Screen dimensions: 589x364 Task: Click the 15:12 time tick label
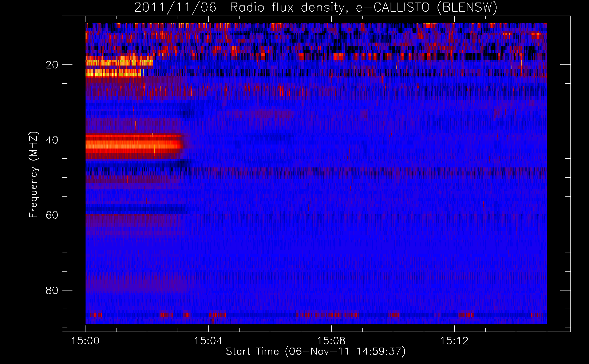click(x=454, y=341)
